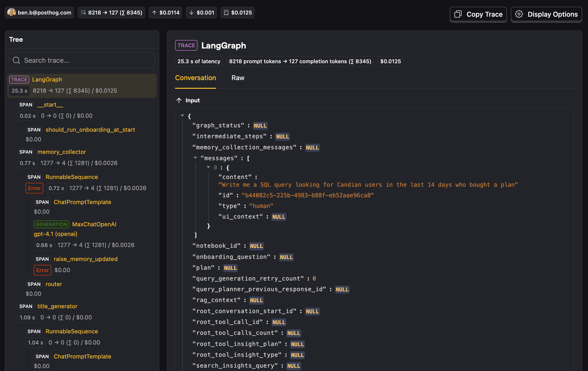
Task: Click the NULL value of "root_tool_calls_count"
Action: point(294,333)
